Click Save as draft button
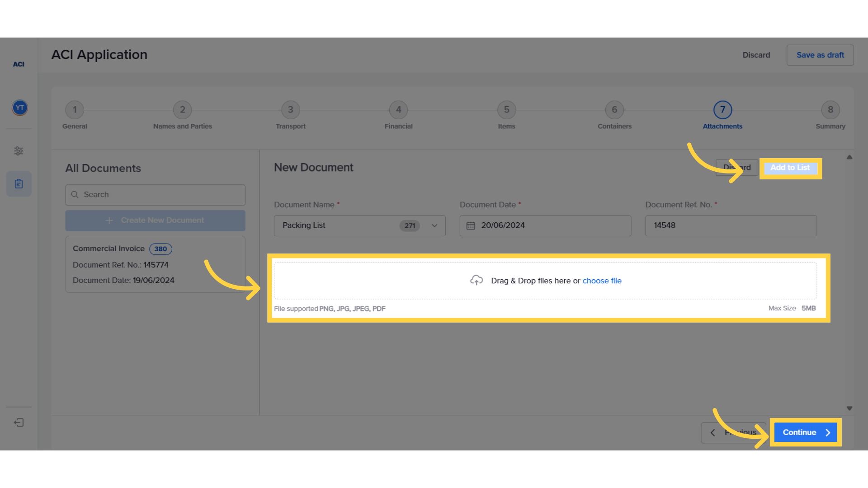This screenshot has width=868, height=488. [820, 55]
